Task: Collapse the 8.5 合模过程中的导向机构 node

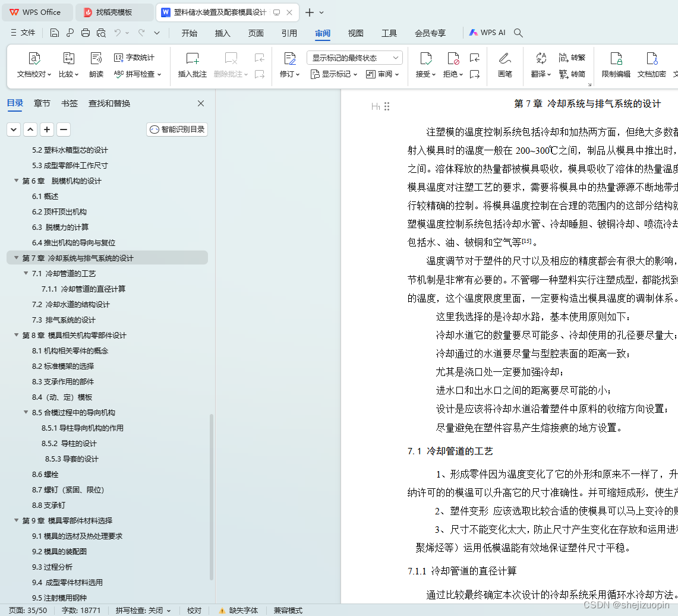Action: (x=26, y=412)
